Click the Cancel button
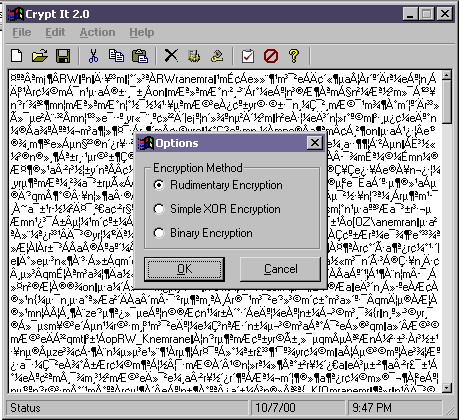This screenshot has height=420, width=459. tap(281, 269)
